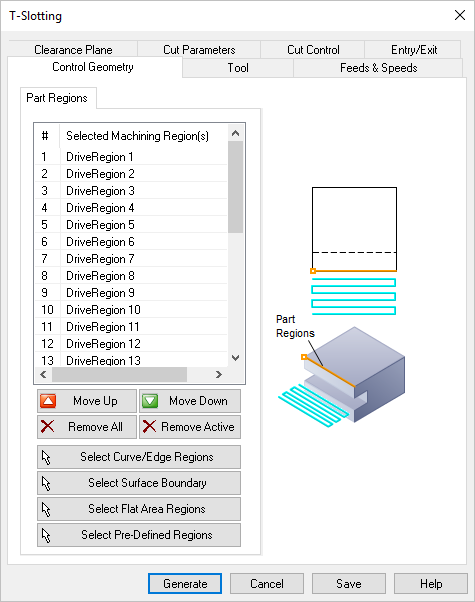
Task: Select the Part Regions sub-tab
Action: pyautogui.click(x=57, y=98)
